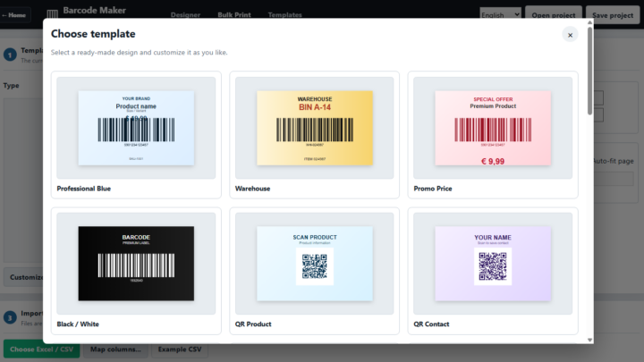Close the Choose template dialog

570,35
